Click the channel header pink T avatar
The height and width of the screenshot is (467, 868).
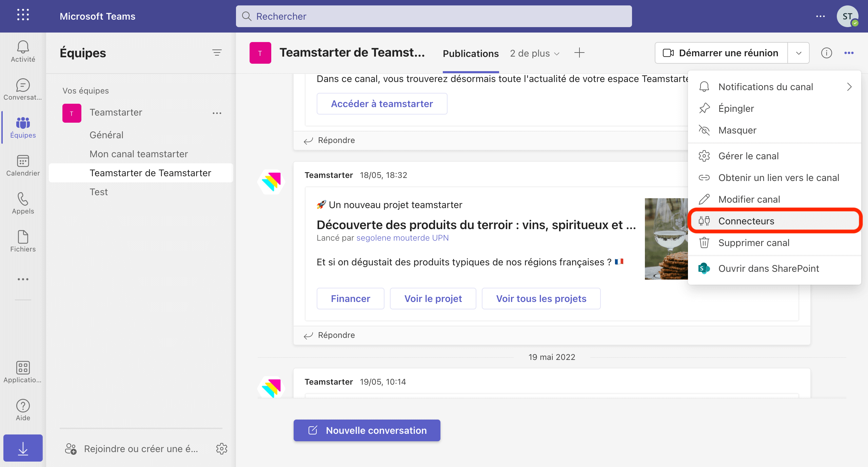coord(260,53)
